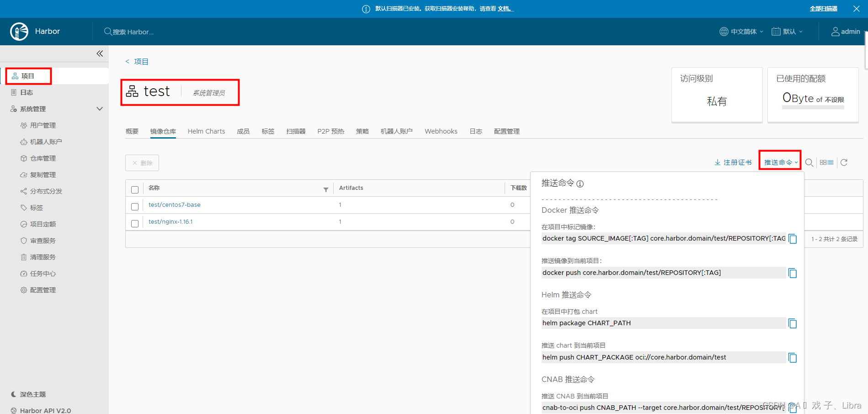Sort by the Artifacts column header
868x414 pixels.
[351, 188]
